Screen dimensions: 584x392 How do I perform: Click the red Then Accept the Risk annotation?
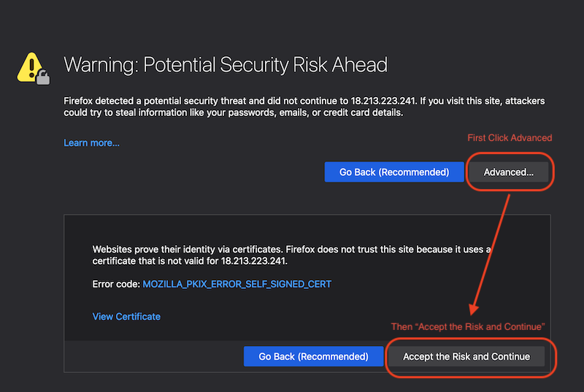coord(468,326)
